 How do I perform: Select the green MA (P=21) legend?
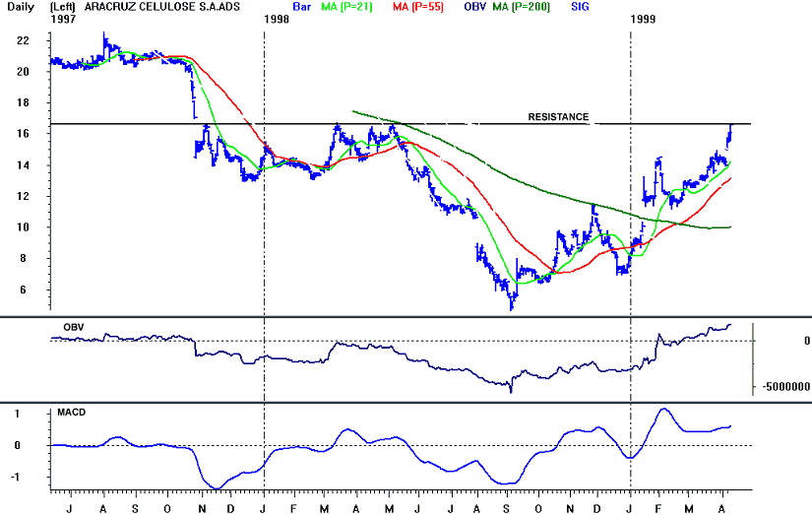(x=346, y=7)
